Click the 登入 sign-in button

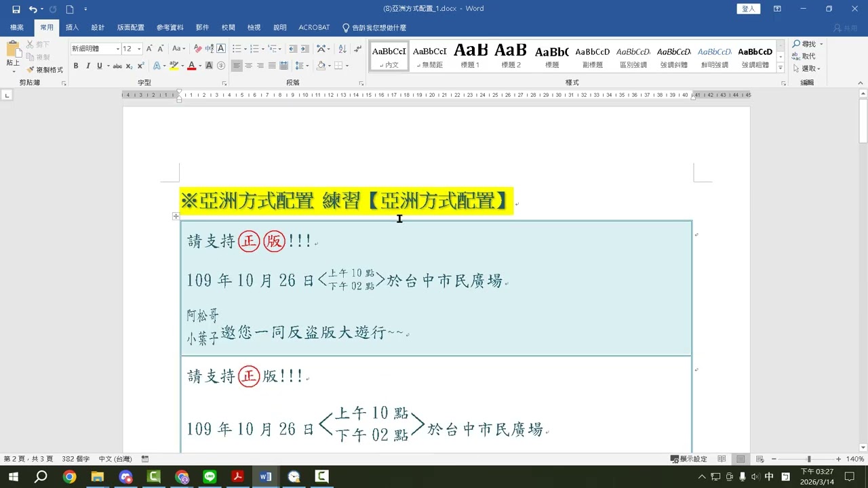pos(748,9)
